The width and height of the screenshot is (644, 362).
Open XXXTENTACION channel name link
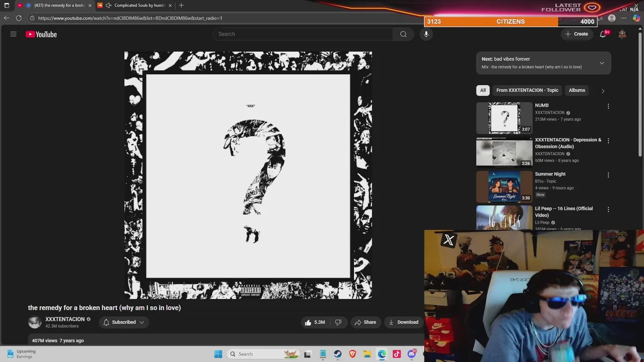[65, 319]
